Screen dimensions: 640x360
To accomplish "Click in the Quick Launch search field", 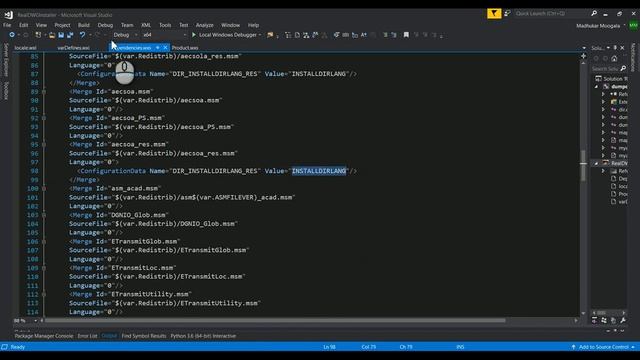I will [x=551, y=13].
